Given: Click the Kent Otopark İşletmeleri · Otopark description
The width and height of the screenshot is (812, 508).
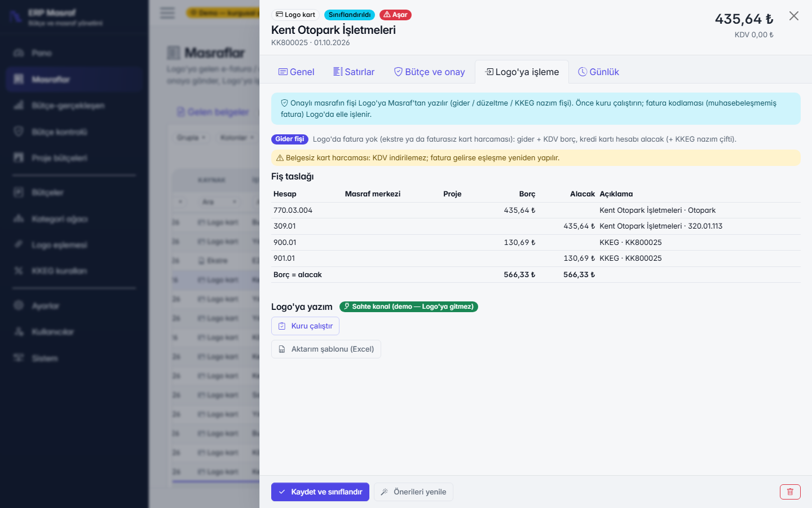Looking at the screenshot, I should (657, 210).
